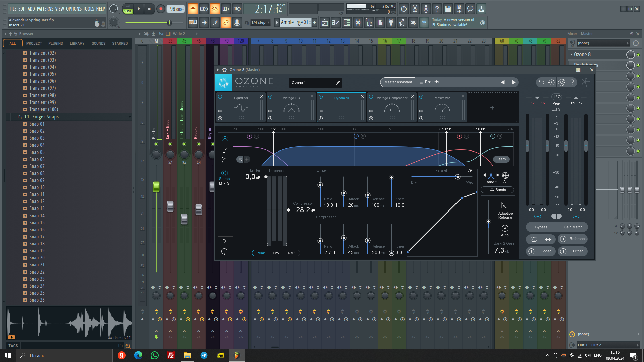Select the Vintage Compressor module
The width and height of the screenshot is (644, 362).
(x=392, y=107)
